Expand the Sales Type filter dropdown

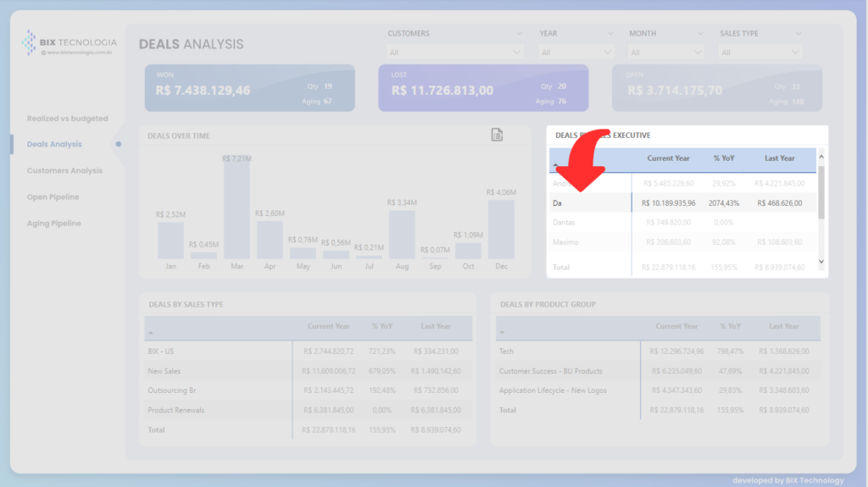point(759,53)
